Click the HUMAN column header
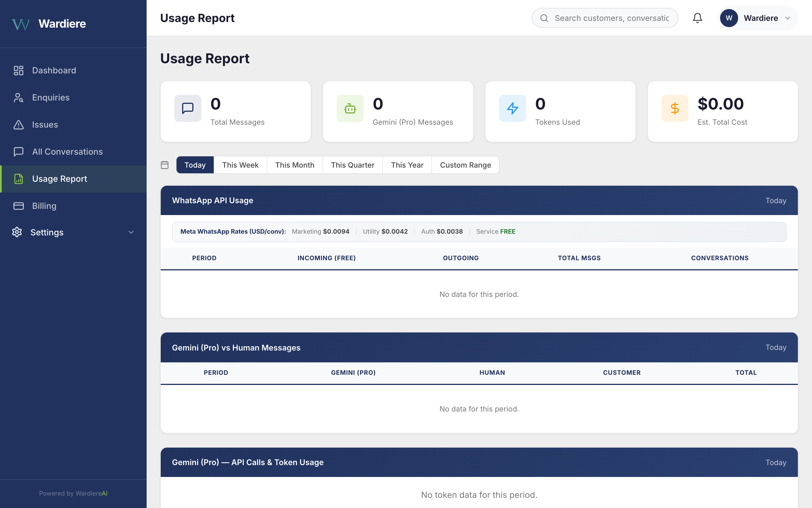This screenshot has height=508, width=812. coord(492,373)
